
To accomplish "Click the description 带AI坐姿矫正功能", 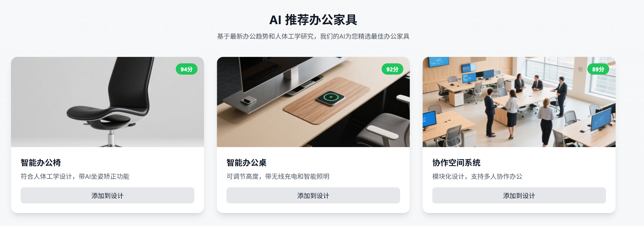I will 104,176.
